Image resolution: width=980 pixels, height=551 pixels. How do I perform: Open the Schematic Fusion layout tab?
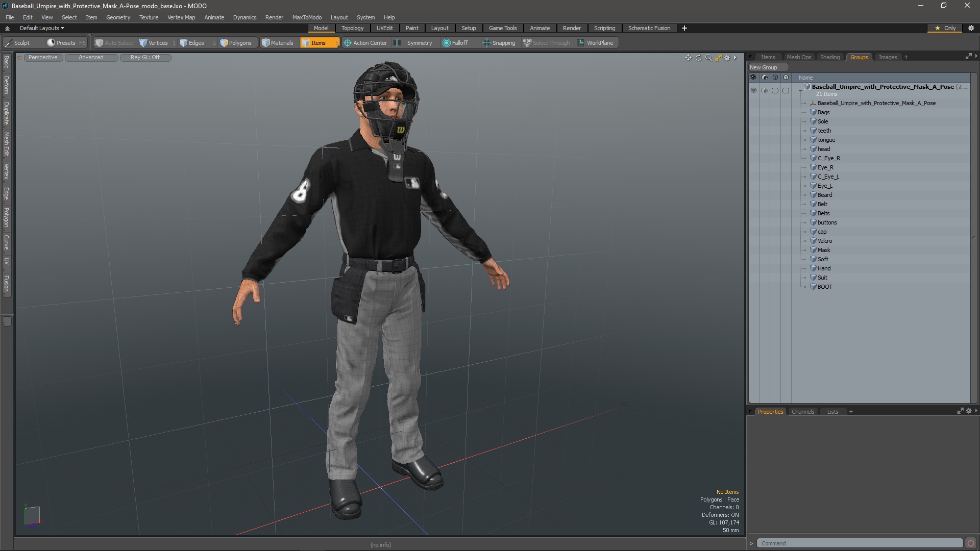tap(649, 28)
